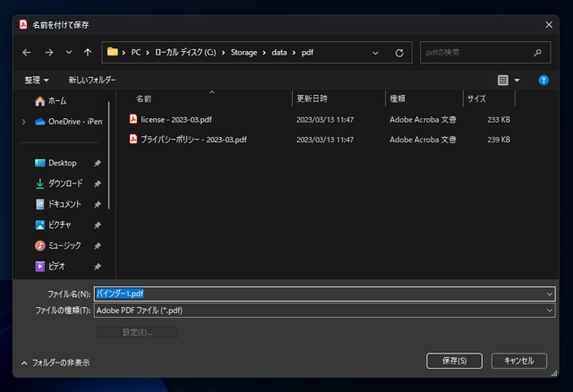Open the 整理 menu
This screenshot has width=573, height=392.
(37, 80)
